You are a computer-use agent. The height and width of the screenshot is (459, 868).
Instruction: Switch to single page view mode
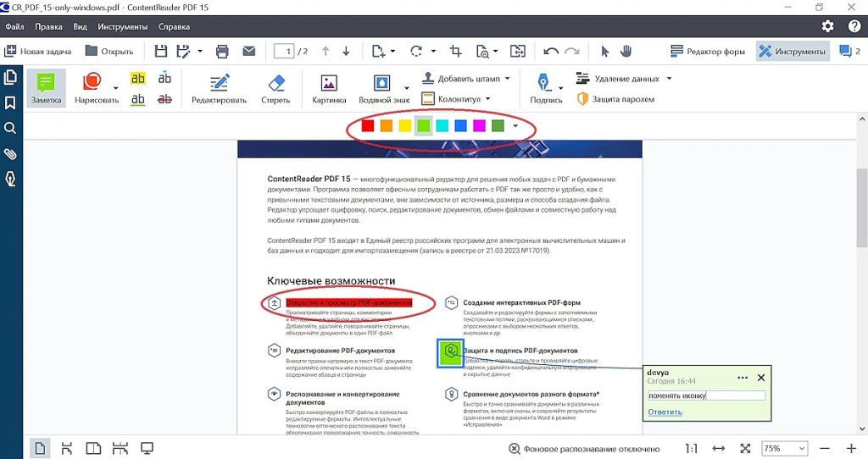(x=40, y=448)
